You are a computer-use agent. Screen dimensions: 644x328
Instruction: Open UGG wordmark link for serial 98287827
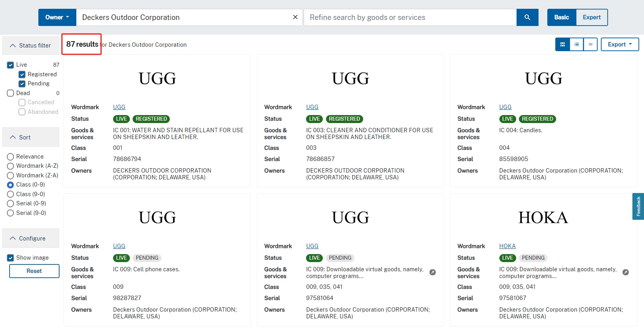(119, 246)
